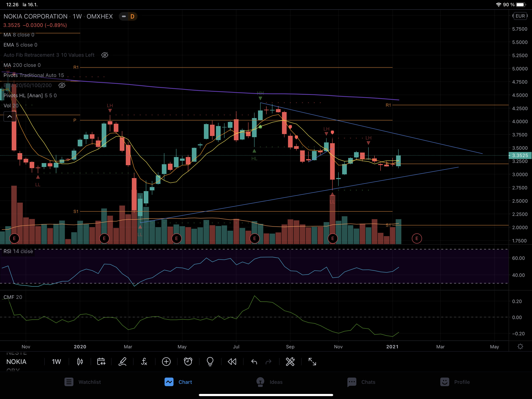532x399 pixels.
Task: Tap the current price tag 3.3525
Action: (x=520, y=155)
